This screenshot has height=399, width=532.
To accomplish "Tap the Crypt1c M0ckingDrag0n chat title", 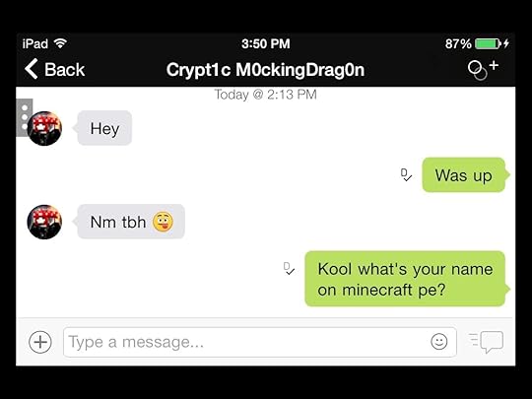I will [x=265, y=70].
